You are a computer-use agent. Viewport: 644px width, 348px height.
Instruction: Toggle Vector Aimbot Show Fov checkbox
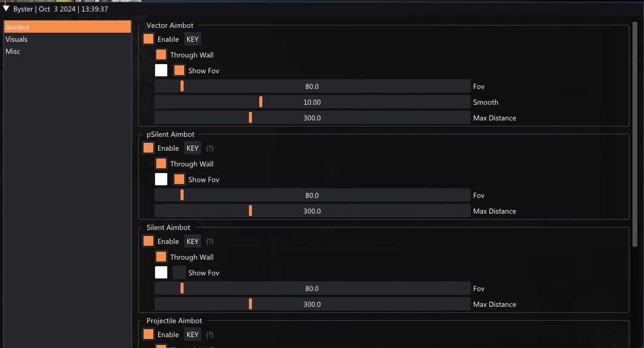click(179, 71)
